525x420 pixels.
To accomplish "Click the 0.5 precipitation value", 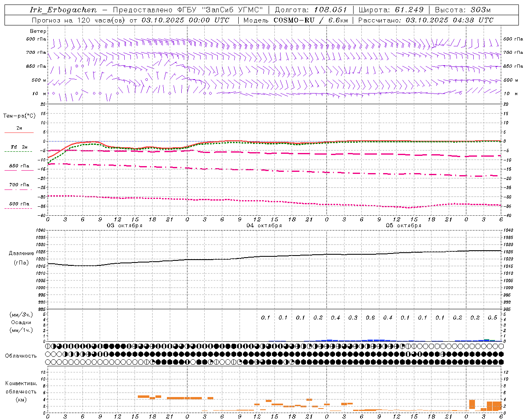I will [x=493, y=317].
